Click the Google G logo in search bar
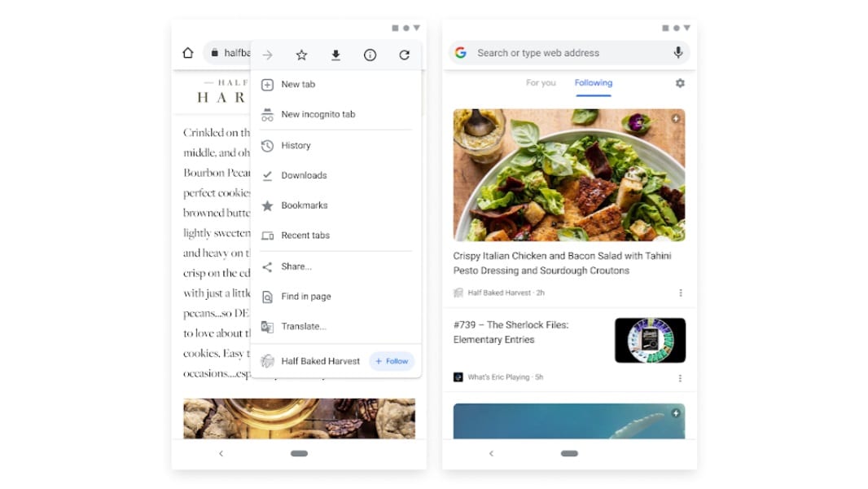The height and width of the screenshot is (489, 868). pos(461,53)
